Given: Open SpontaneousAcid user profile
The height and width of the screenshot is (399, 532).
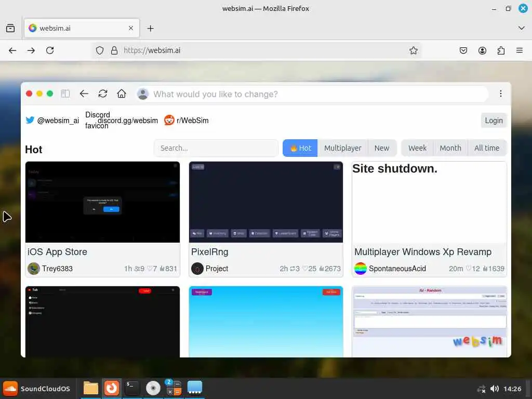Looking at the screenshot, I should pos(390,269).
